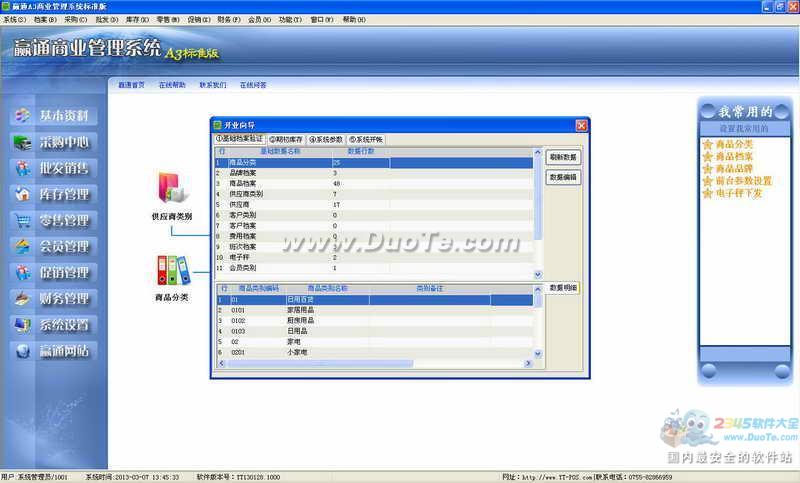800x483 pixels.
Task: Close the 开业向导 dialog
Action: 581,125
